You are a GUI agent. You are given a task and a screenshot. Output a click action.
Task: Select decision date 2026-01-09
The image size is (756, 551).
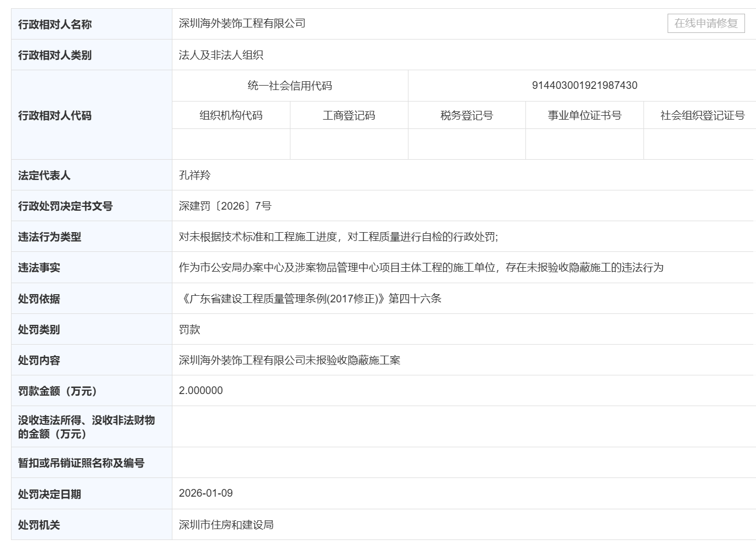(x=206, y=493)
